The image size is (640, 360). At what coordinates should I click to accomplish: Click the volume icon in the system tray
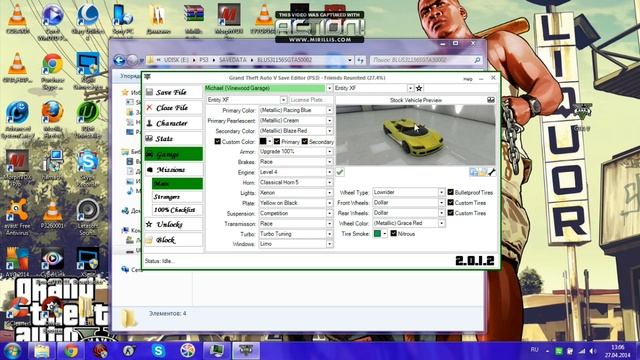(592, 351)
